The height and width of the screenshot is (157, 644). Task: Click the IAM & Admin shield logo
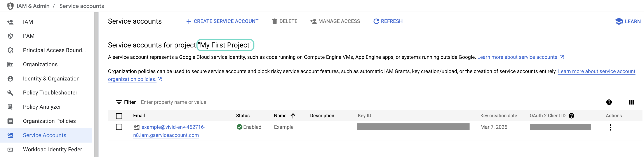point(10,6)
